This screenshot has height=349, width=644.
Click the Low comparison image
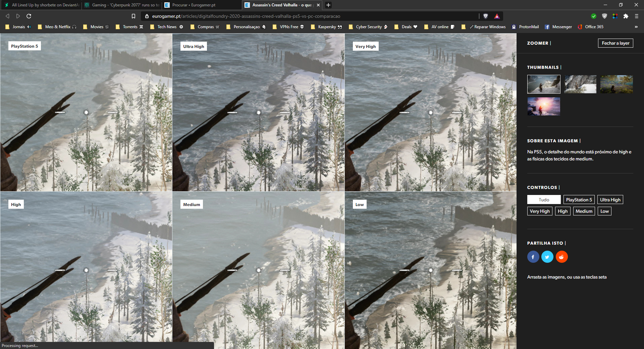pos(431,270)
